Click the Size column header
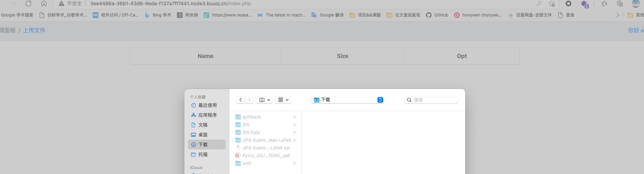This screenshot has height=174, width=644. (343, 56)
